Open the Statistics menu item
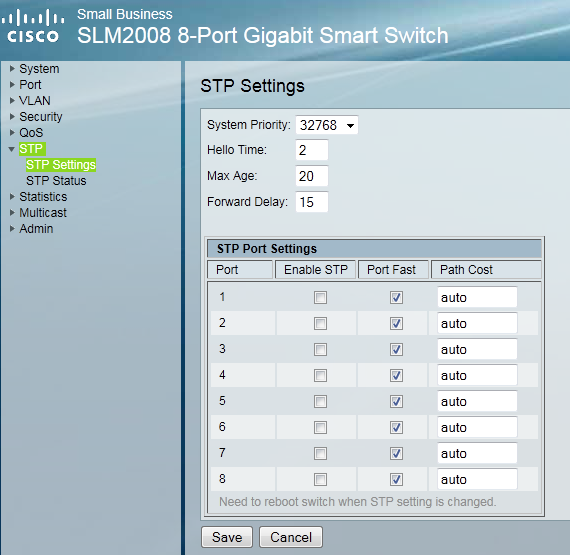The image size is (570, 555). click(x=43, y=196)
